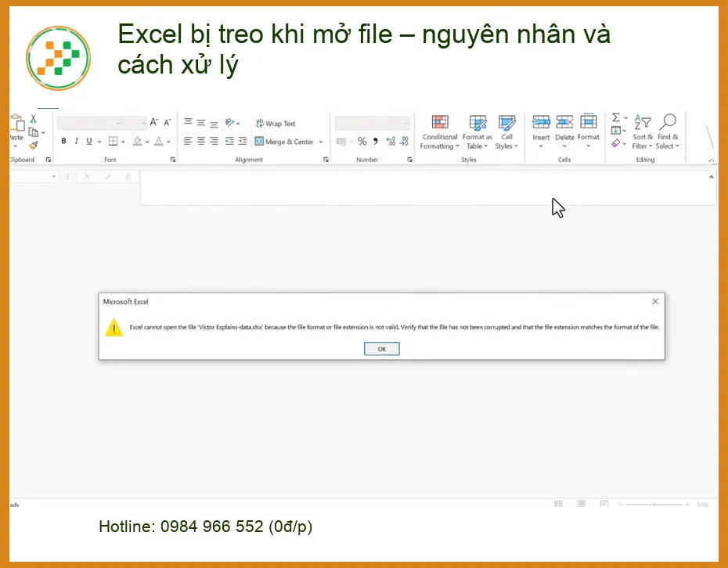Collapse the ribbon with the chevron
Image resolution: width=728 pixels, height=568 pixels.
coord(711,160)
